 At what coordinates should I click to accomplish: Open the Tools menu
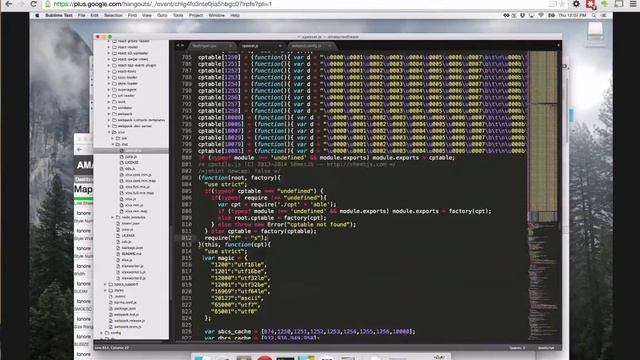click(178, 16)
